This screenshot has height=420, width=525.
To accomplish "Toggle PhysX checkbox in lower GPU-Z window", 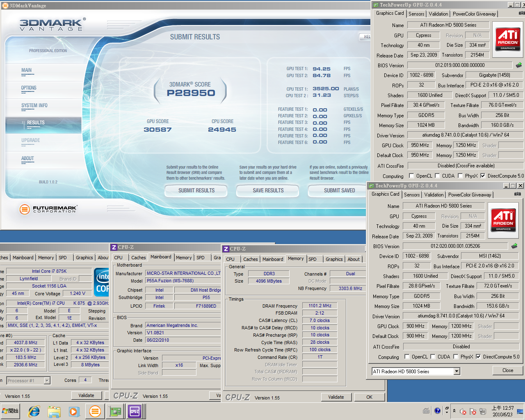I will [456, 357].
